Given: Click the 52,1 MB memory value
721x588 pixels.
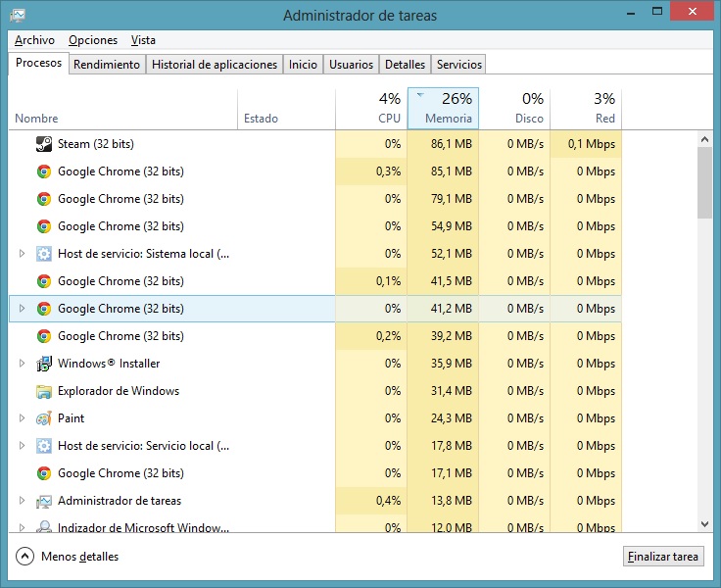Looking at the screenshot, I should tap(451, 254).
